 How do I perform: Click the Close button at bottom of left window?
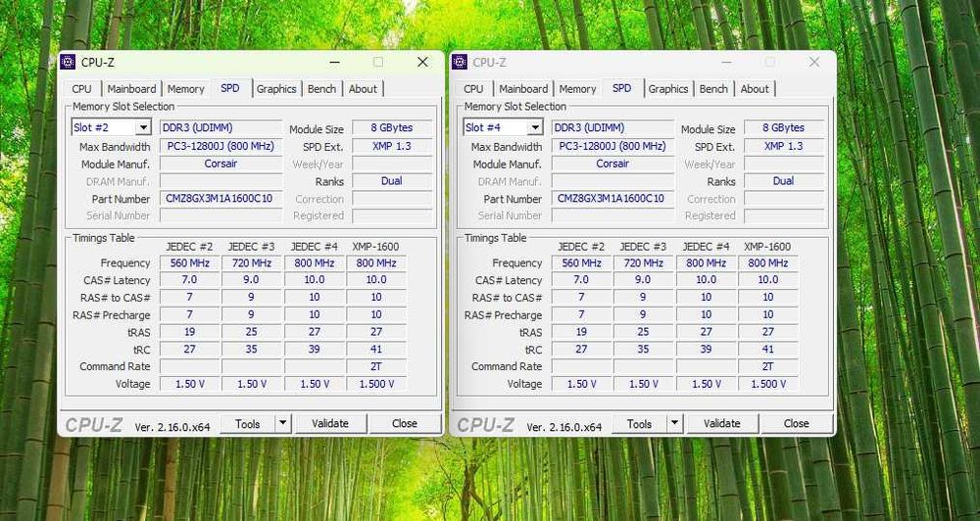coord(405,423)
